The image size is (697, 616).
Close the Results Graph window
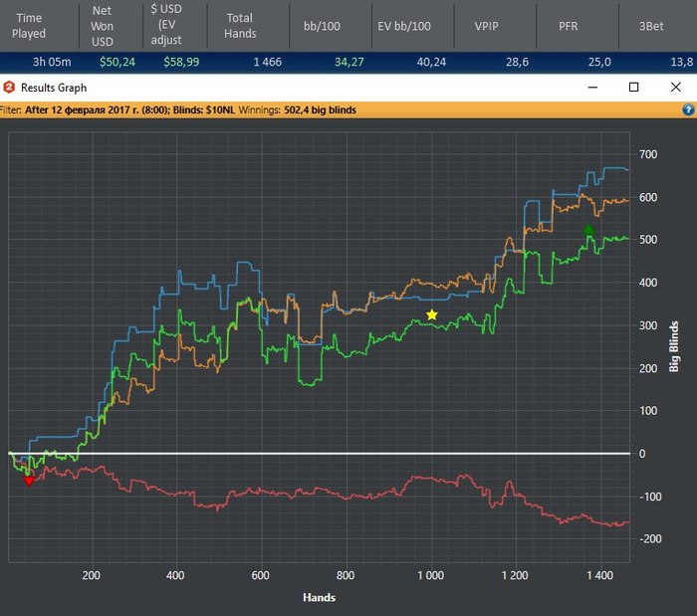pos(676,87)
